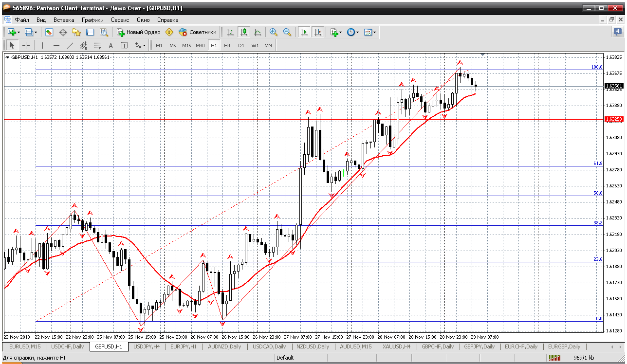627x364 pixels.
Task: Switch timeframe to M5
Action: pos(173,45)
